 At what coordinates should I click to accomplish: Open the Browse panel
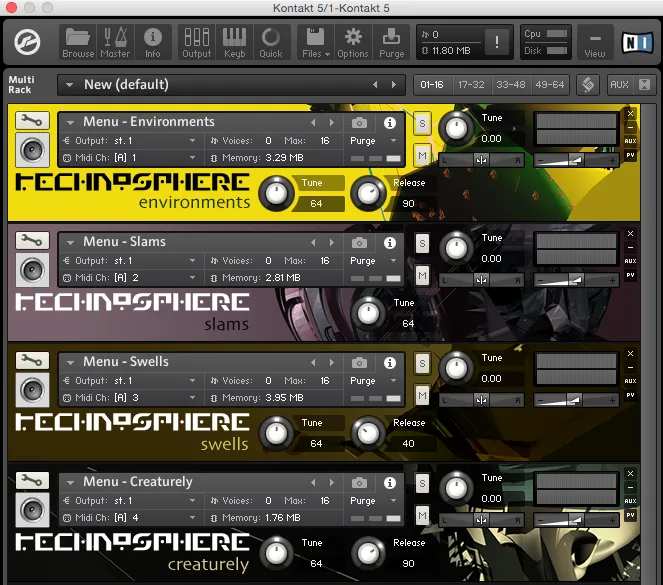pyautogui.click(x=78, y=42)
